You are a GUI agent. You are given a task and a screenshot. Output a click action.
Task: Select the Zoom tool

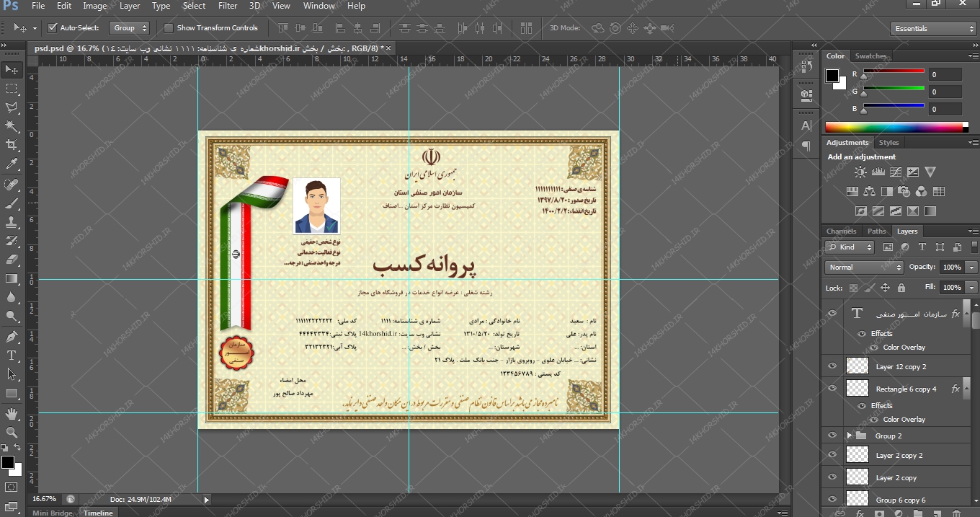12,433
